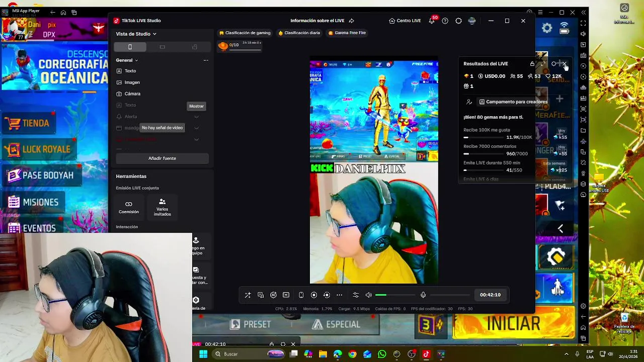The height and width of the screenshot is (362, 644).
Task: Close the Resultados del LIVE panel
Action: pos(565,64)
